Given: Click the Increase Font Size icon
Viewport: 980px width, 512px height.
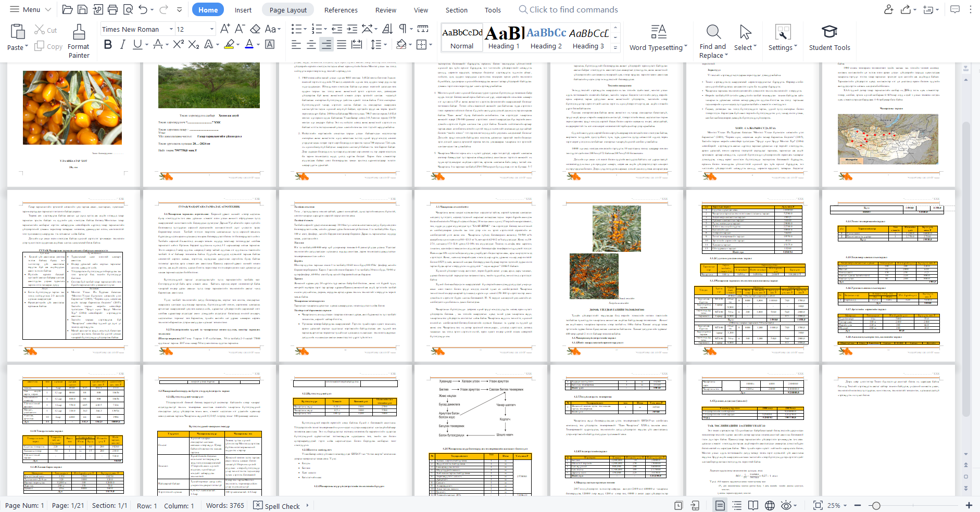Looking at the screenshot, I should click(x=225, y=29).
